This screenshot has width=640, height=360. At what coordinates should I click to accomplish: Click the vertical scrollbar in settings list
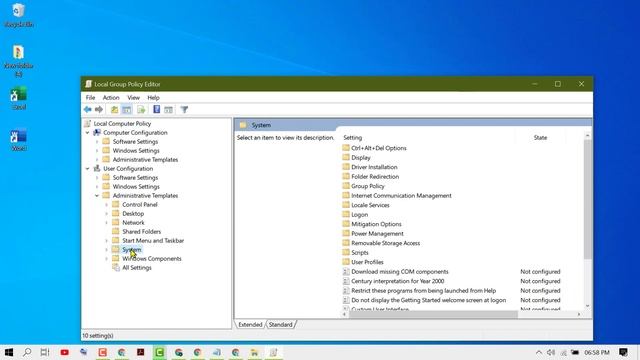(587, 199)
